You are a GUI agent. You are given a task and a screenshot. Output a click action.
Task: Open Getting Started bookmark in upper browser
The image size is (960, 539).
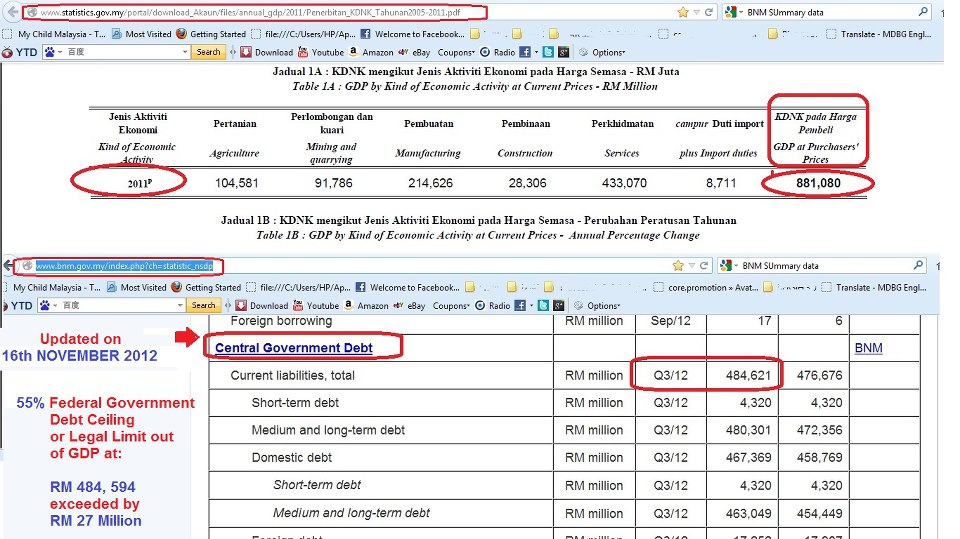click(211, 34)
